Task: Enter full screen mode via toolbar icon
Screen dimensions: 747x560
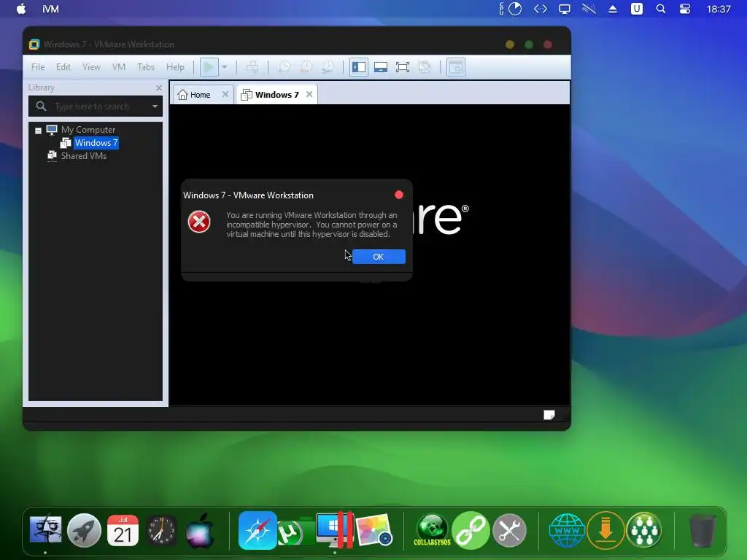Action: click(x=403, y=67)
